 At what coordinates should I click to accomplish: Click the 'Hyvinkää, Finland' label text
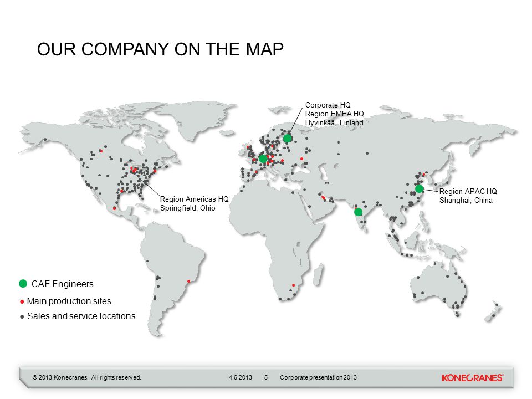point(334,123)
